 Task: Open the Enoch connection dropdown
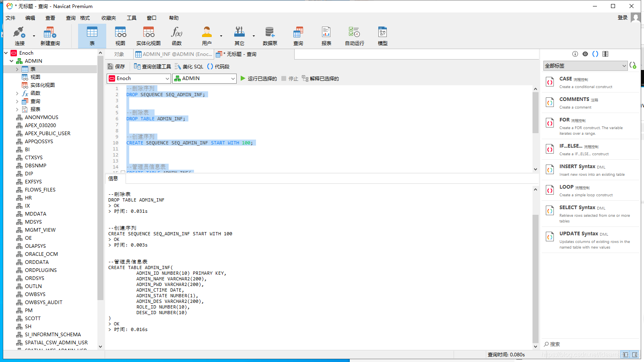(139, 78)
